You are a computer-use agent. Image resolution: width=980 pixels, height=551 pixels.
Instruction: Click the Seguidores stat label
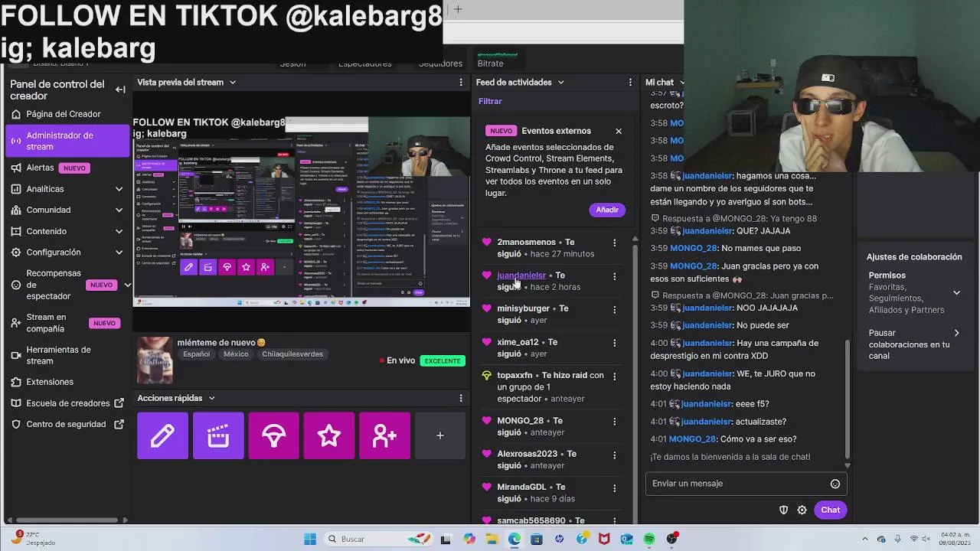[x=440, y=64]
